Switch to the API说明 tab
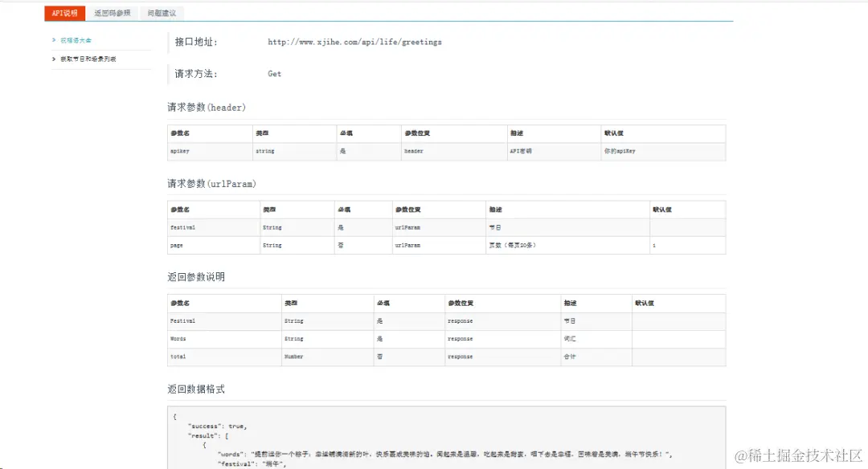This screenshot has width=868, height=469. (x=65, y=14)
